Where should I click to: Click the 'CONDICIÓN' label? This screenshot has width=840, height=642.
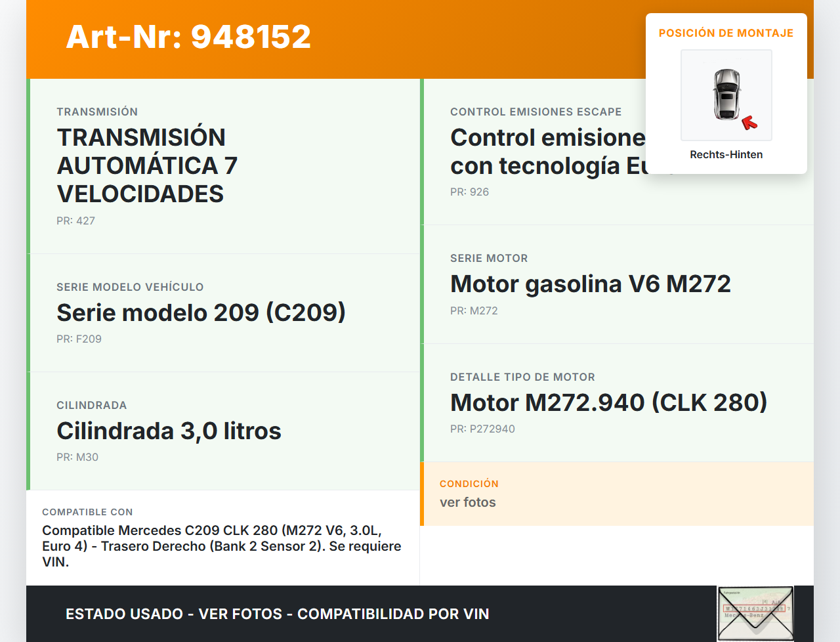coord(469,484)
